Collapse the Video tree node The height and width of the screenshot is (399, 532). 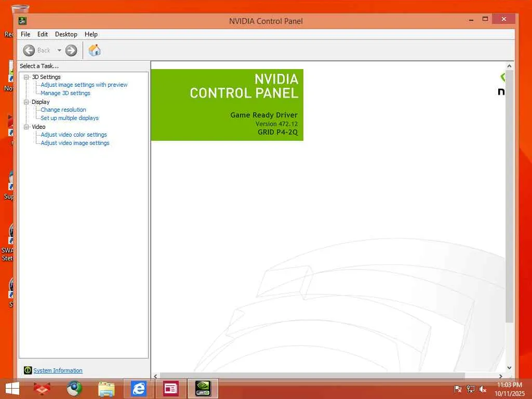point(26,127)
